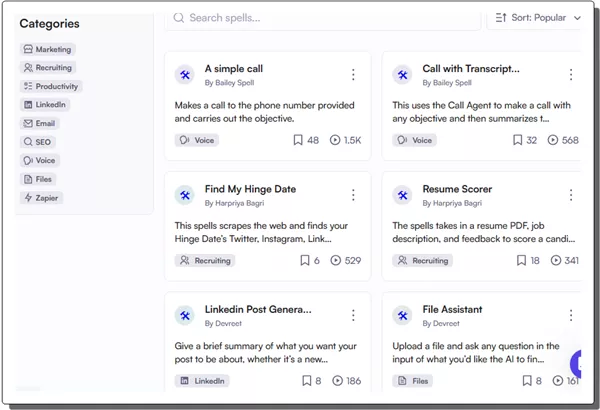Screen dimensions: 600x410
Task: Select the SEO category
Action: pos(38,142)
